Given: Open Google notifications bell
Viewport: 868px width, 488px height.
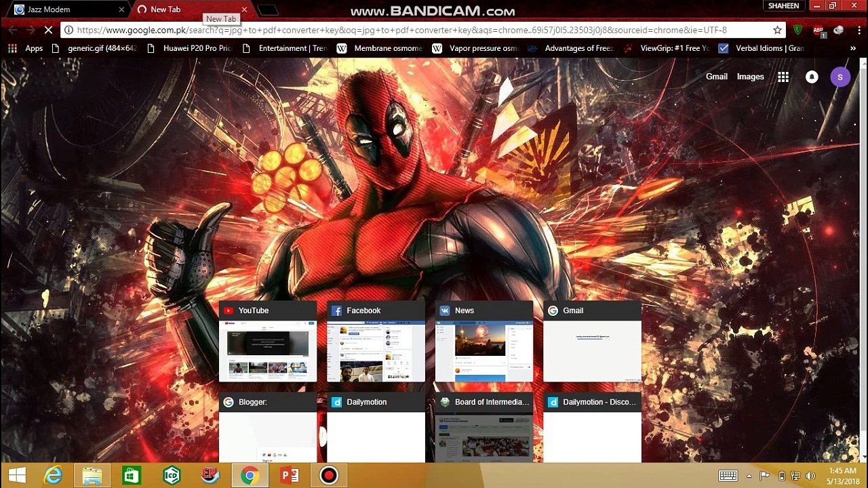Looking at the screenshot, I should click(x=812, y=77).
